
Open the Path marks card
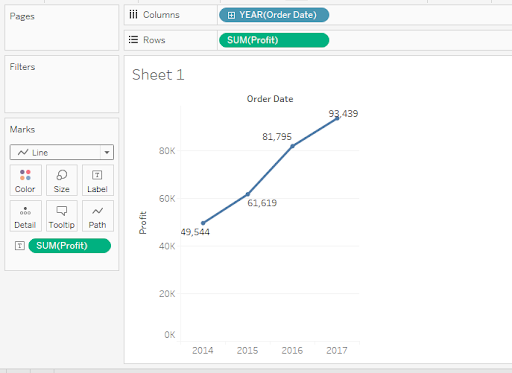(98, 216)
